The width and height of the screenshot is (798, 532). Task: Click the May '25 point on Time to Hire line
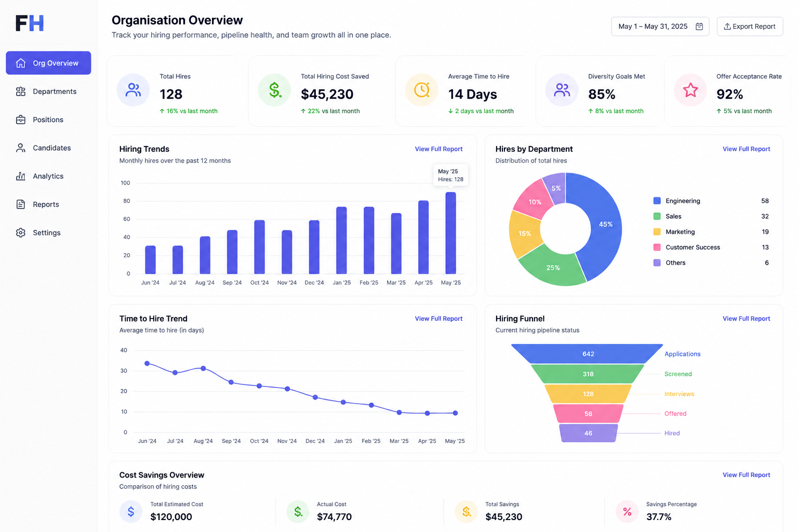(x=456, y=414)
